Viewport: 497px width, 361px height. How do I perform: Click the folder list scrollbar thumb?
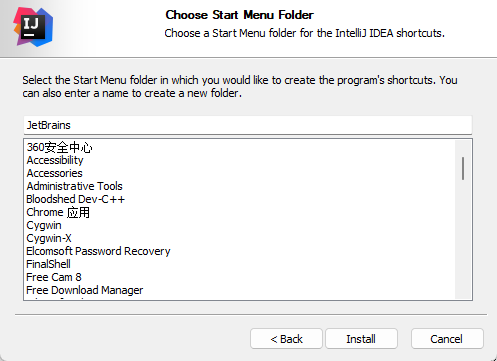(x=463, y=168)
